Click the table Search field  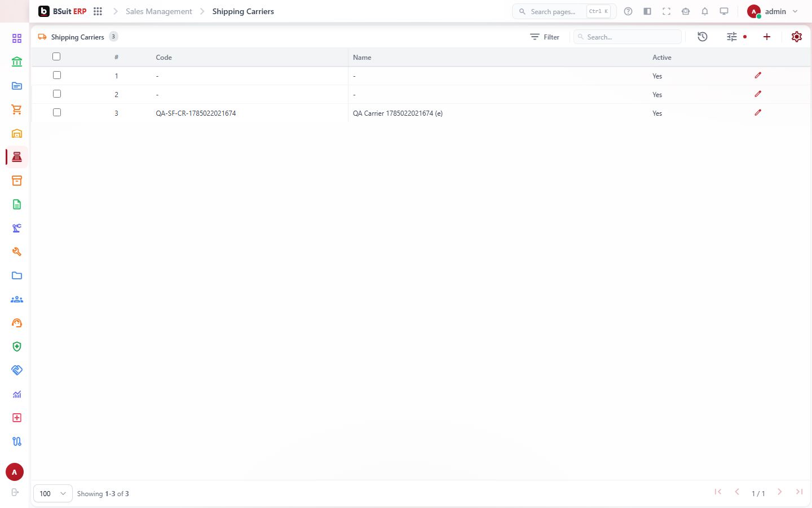[628, 37]
